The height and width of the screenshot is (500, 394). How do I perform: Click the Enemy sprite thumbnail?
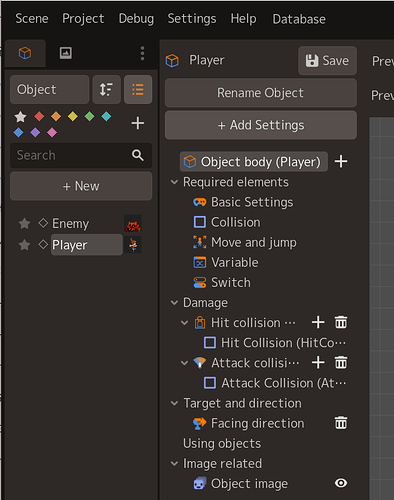133,224
